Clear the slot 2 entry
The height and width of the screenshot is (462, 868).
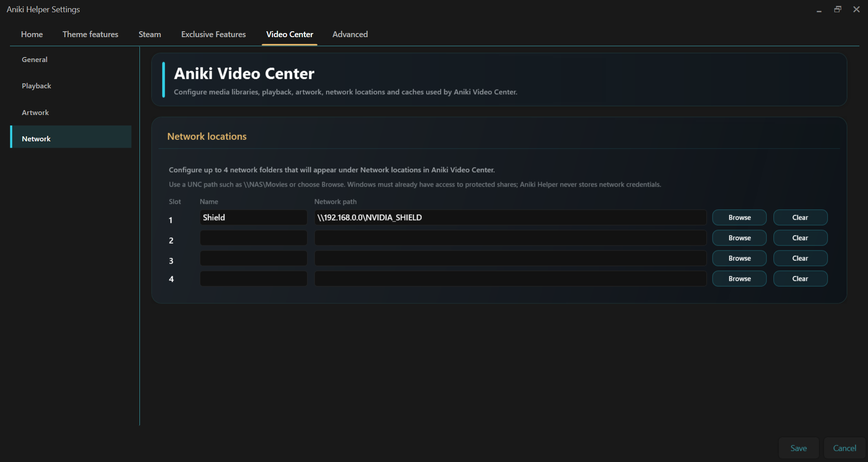(800, 238)
